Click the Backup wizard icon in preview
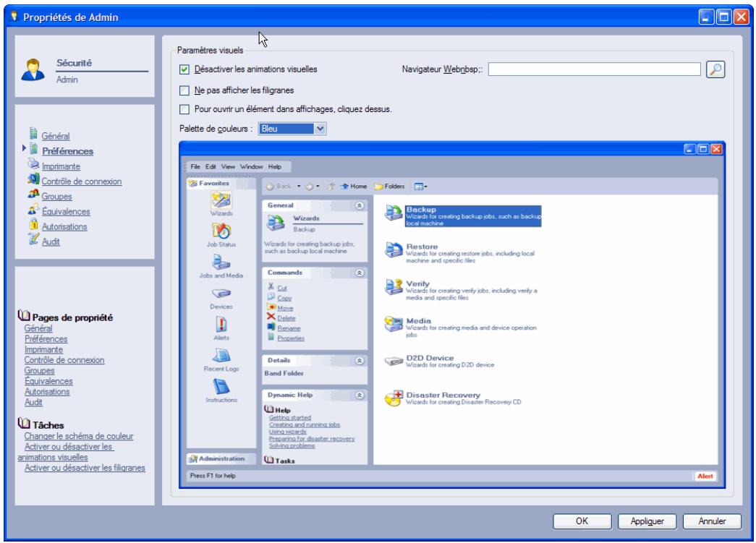Screen dimensions: 756x543 [x=394, y=213]
